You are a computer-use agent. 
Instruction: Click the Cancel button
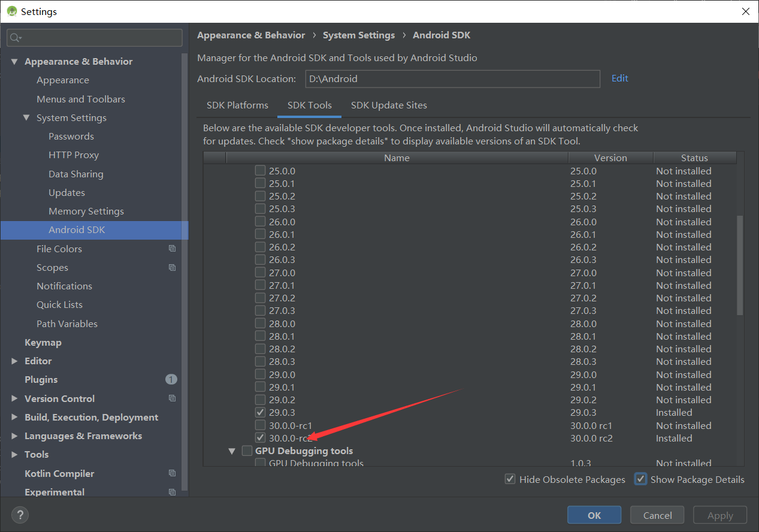click(x=658, y=515)
